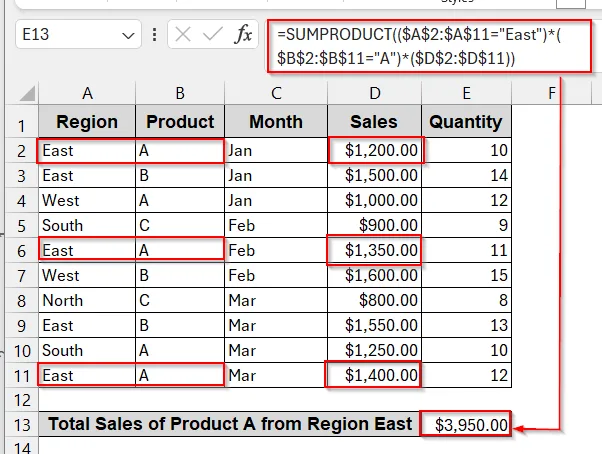Select the Mar cell in row 11
The image size is (602, 454).
click(276, 375)
